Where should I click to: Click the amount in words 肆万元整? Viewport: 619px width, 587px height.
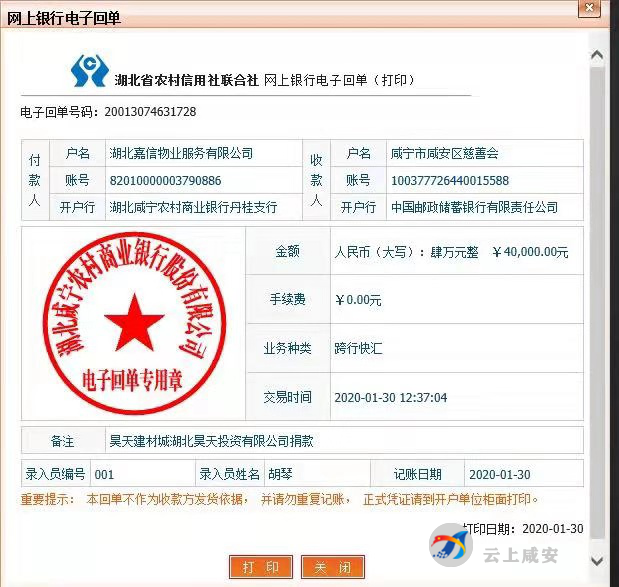click(x=454, y=251)
